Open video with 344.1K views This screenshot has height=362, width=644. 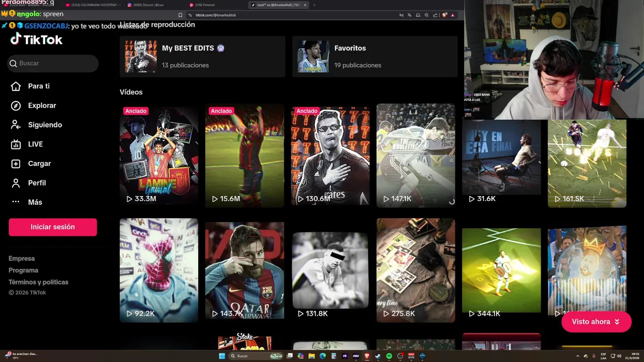502,270
